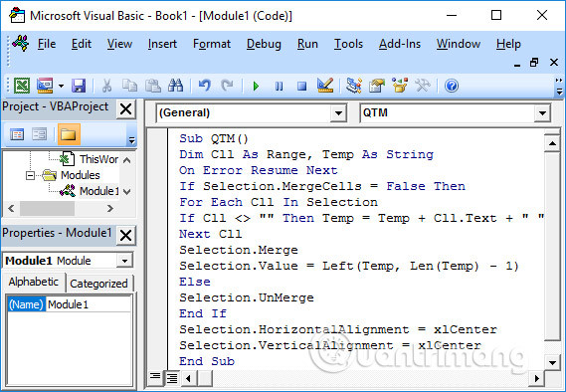The height and width of the screenshot is (392, 566).
Task: Open the Insert menu
Action: coord(162,44)
